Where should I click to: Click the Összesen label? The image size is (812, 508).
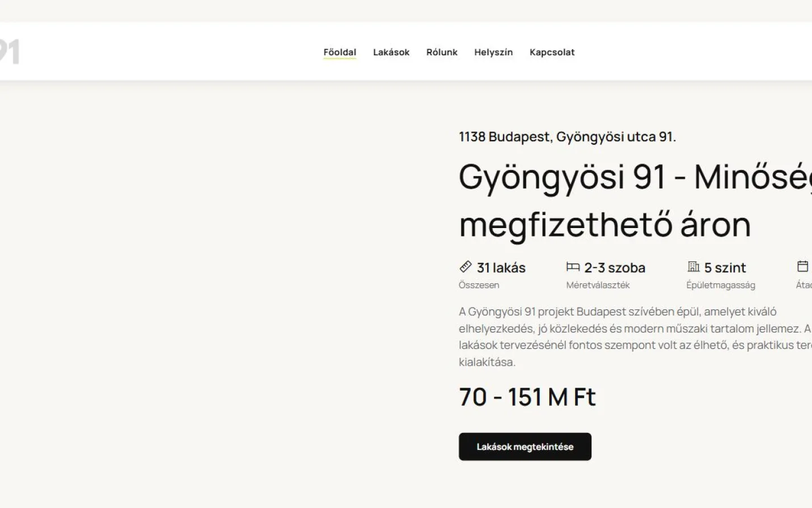[x=479, y=285]
